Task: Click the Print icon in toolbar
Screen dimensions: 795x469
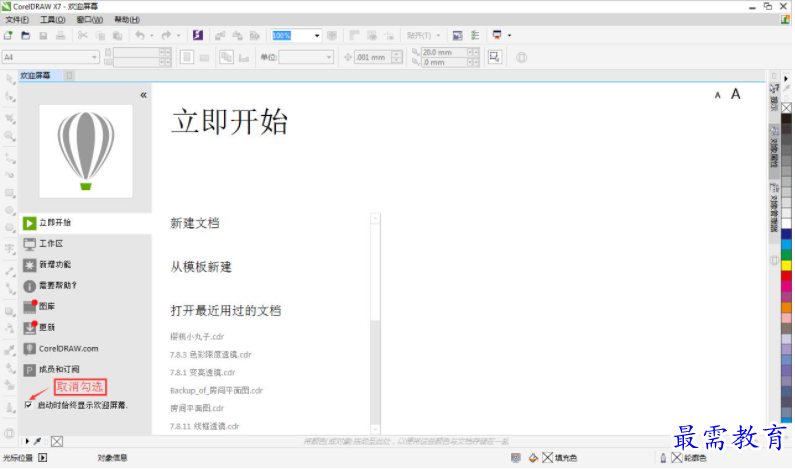Action: tap(60, 35)
